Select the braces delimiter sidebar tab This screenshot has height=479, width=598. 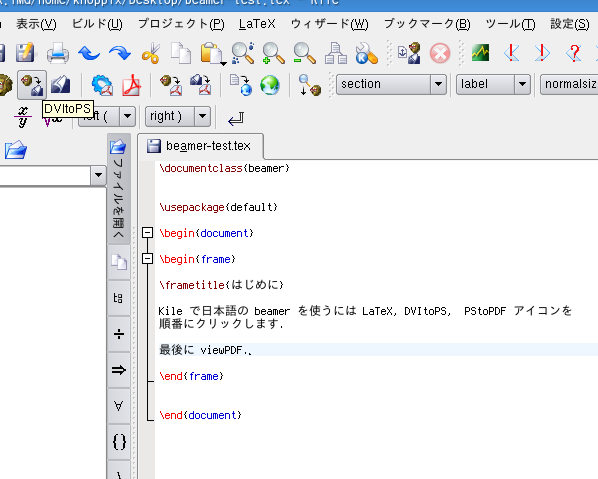coord(119,442)
